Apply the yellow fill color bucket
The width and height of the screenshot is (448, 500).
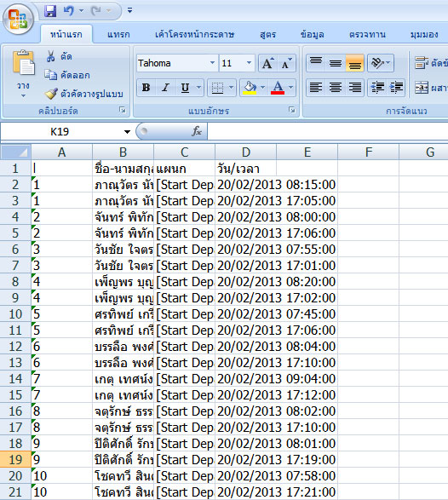coord(250,88)
